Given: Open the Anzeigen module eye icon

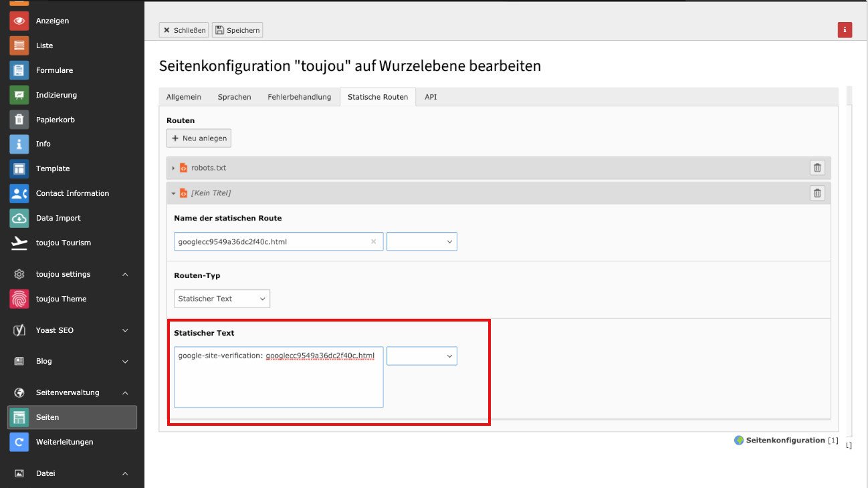Looking at the screenshot, I should pos(19,21).
